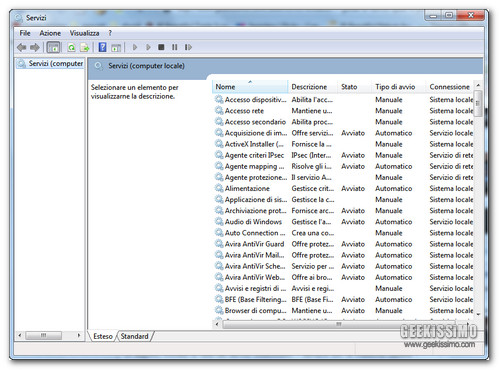Restart the service with restart icon

(188, 47)
